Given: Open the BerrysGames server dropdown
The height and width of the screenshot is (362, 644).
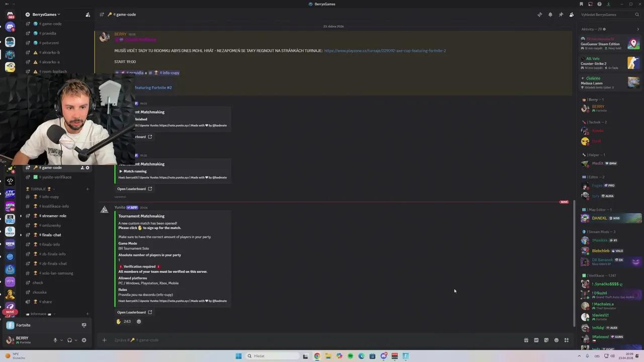Looking at the screenshot, I should click(x=45, y=15).
